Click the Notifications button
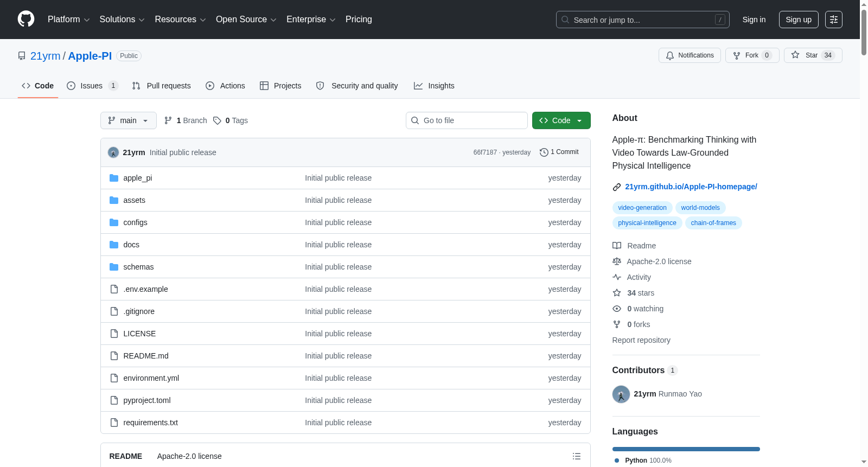868x467 pixels. click(x=690, y=55)
